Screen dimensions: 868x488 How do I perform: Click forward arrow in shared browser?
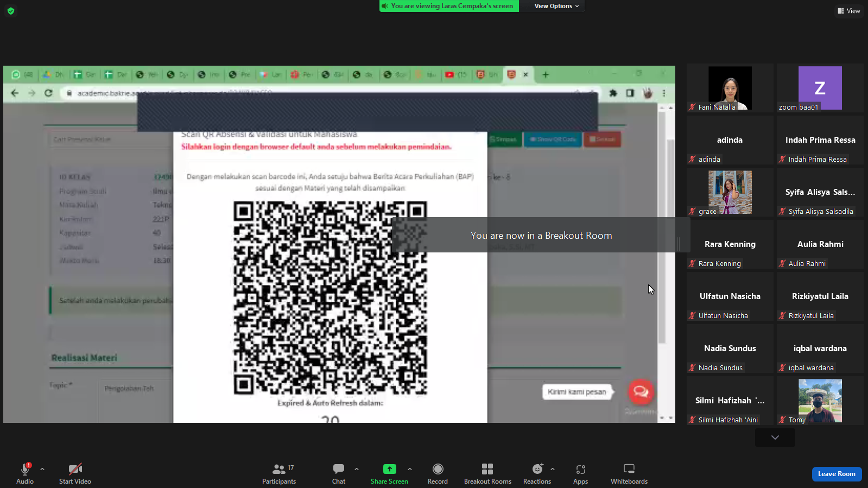[x=31, y=93]
